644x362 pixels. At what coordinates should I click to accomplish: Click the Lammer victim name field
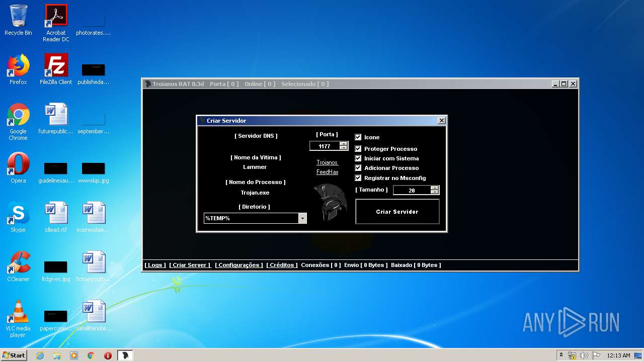[255, 167]
